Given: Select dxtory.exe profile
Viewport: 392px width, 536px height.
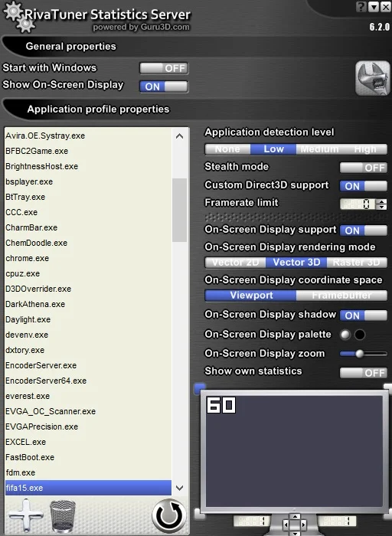Looking at the screenshot, I should tap(88, 351).
